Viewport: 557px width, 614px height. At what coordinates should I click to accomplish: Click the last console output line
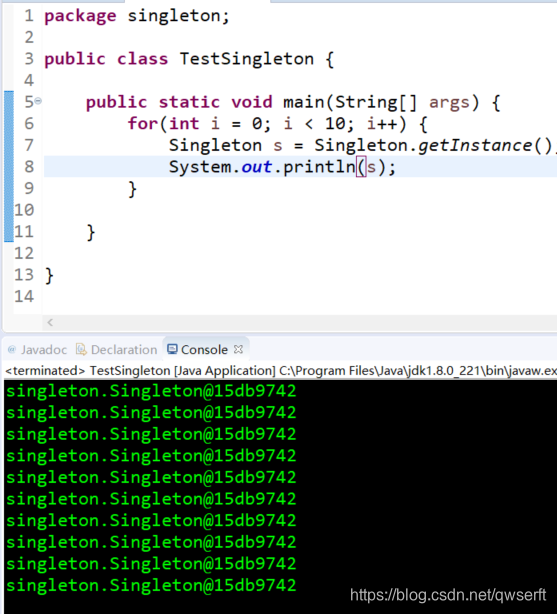151,585
